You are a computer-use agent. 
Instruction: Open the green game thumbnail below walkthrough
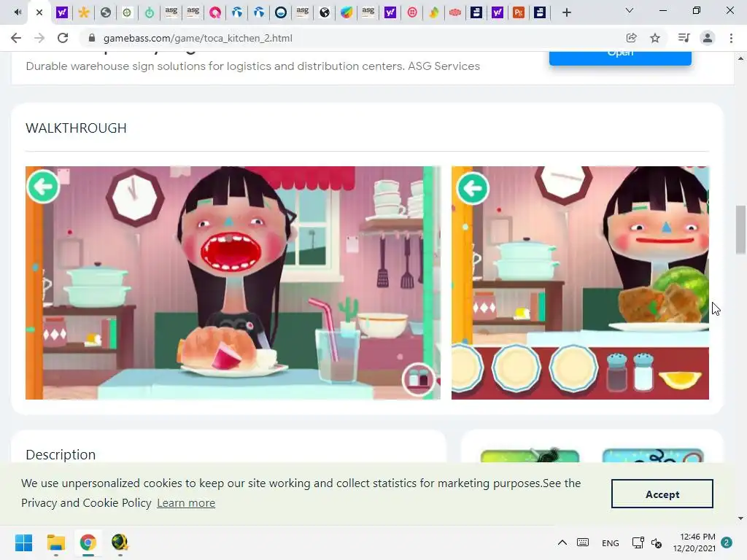coord(530,456)
